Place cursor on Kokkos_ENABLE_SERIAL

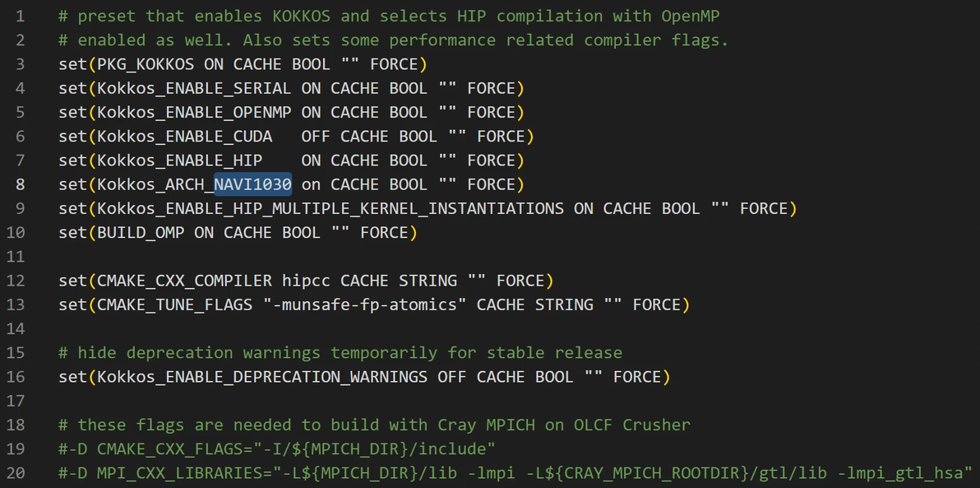pyautogui.click(x=194, y=88)
